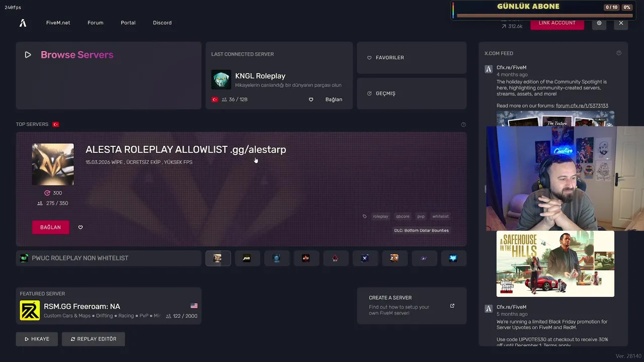
Task: Select the red hooded-figure server thumbnail
Action: pos(335,258)
